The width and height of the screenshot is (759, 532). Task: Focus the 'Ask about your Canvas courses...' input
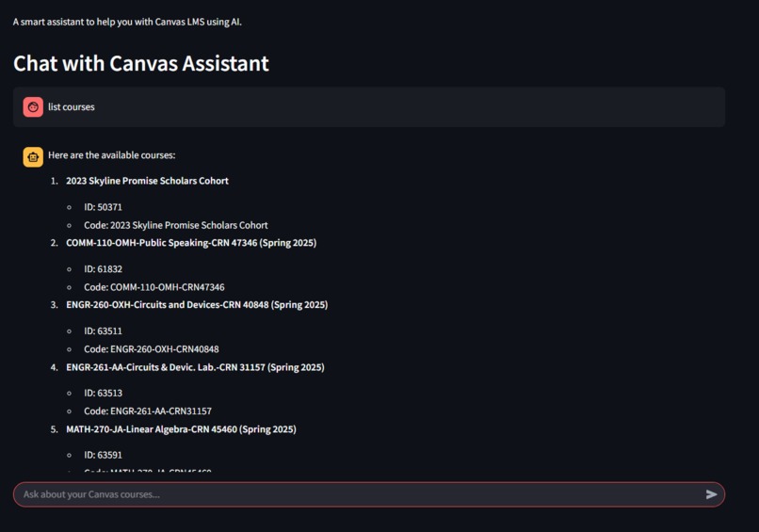click(369, 494)
